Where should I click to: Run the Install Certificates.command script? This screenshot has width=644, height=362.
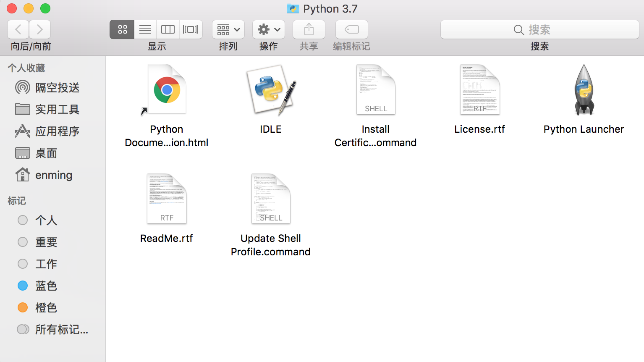(375, 89)
